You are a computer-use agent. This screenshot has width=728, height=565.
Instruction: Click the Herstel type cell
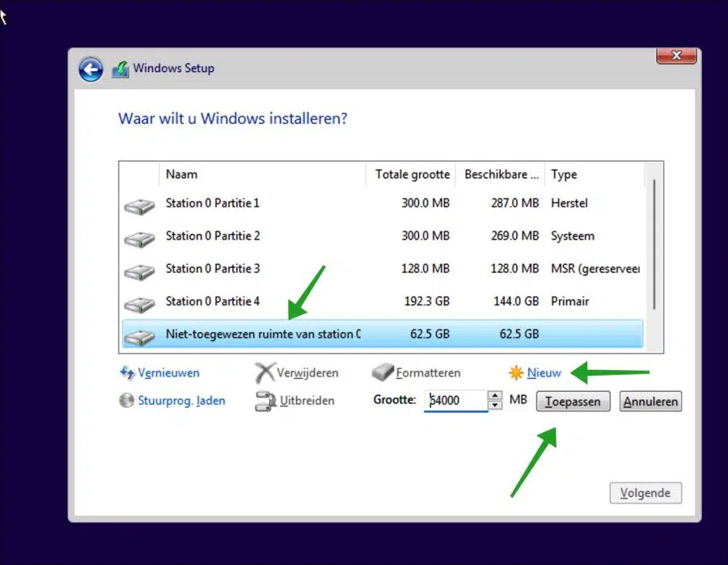[x=569, y=203]
